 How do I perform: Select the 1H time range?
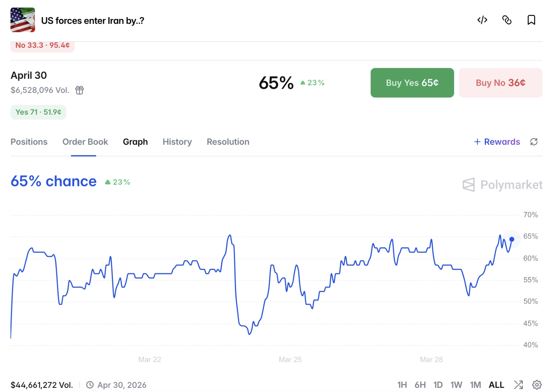(x=402, y=385)
